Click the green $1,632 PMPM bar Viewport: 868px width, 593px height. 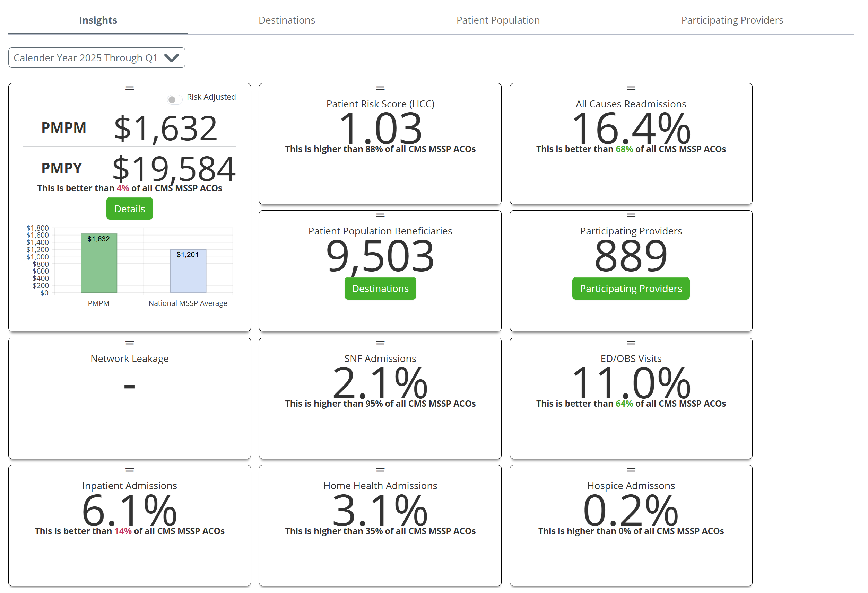[x=99, y=267]
